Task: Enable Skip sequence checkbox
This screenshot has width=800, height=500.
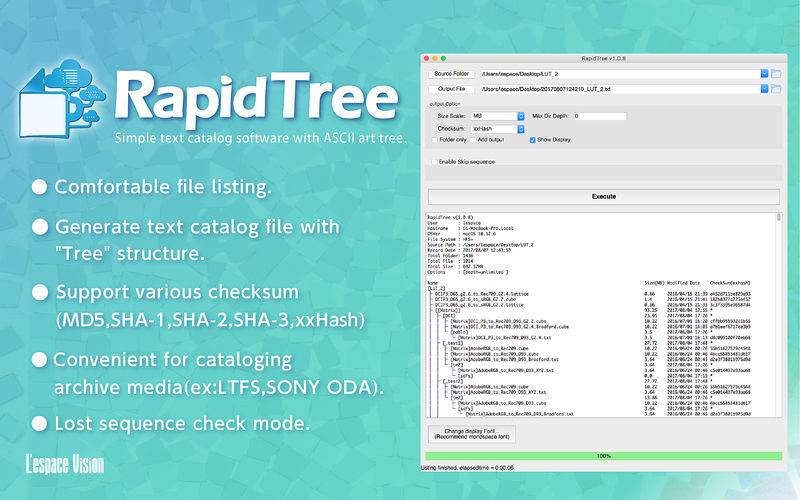Action: (x=435, y=162)
